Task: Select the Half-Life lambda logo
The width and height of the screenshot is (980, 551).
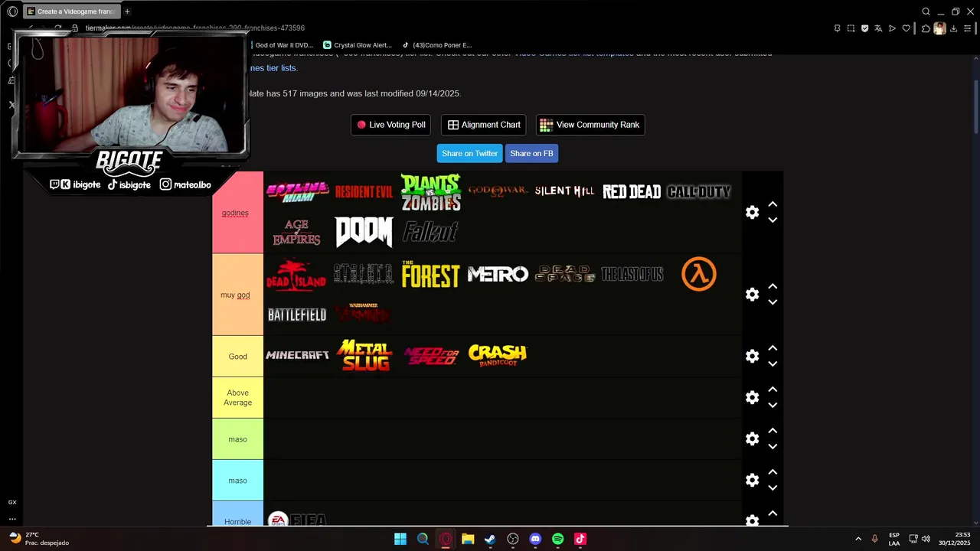Action: click(x=699, y=274)
